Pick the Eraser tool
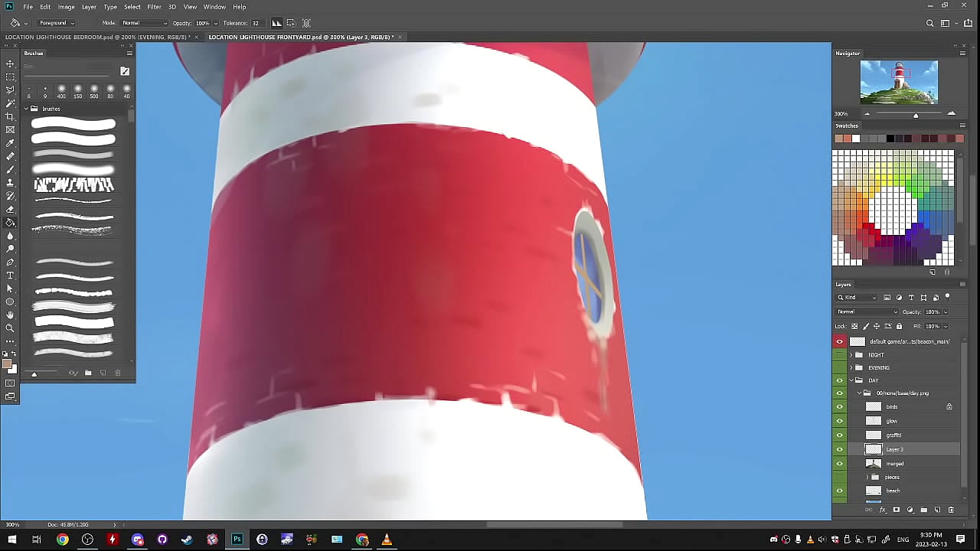 tap(10, 209)
